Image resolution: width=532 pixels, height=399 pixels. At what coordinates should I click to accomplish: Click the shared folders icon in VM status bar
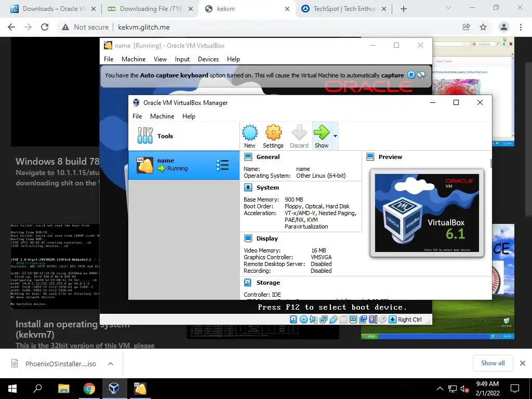coord(343,320)
